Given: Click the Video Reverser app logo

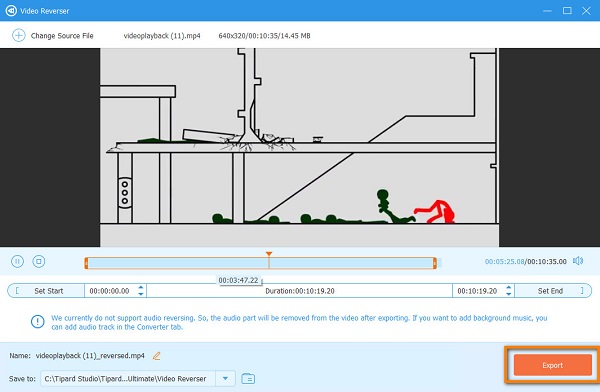Looking at the screenshot, I should 11,11.
